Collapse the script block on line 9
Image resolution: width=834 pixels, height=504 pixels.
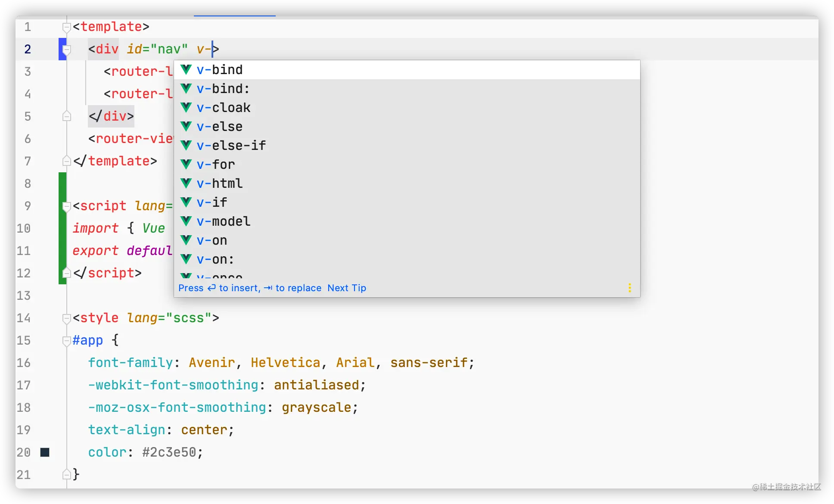66,206
